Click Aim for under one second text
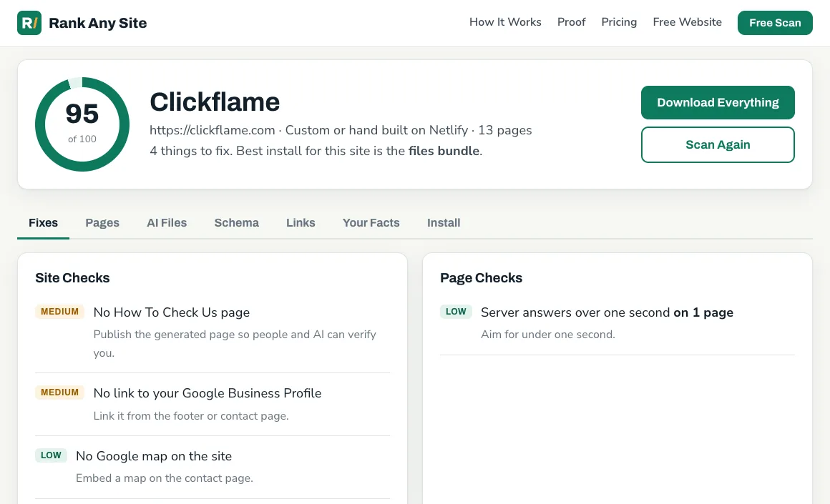Viewport: 830px width, 504px height. pos(548,335)
